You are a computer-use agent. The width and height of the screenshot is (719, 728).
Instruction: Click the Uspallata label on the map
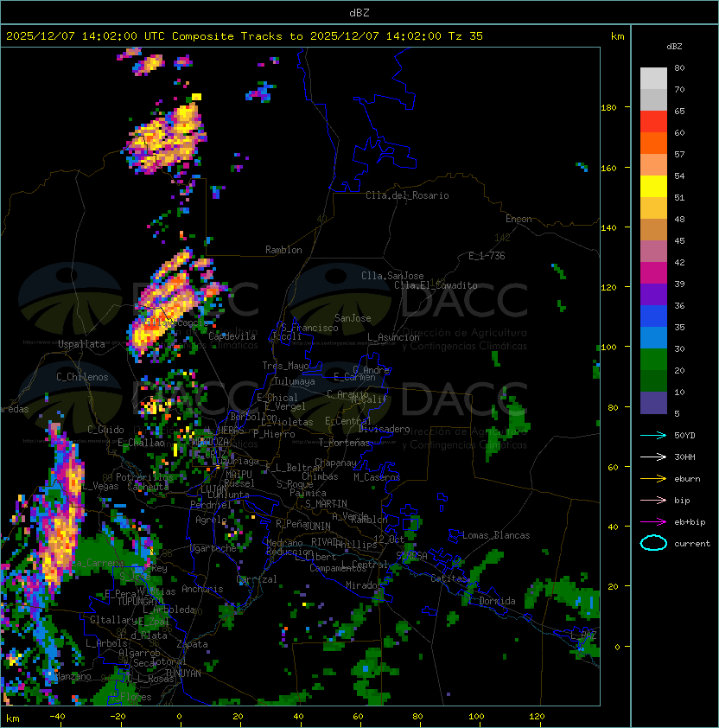click(81, 344)
